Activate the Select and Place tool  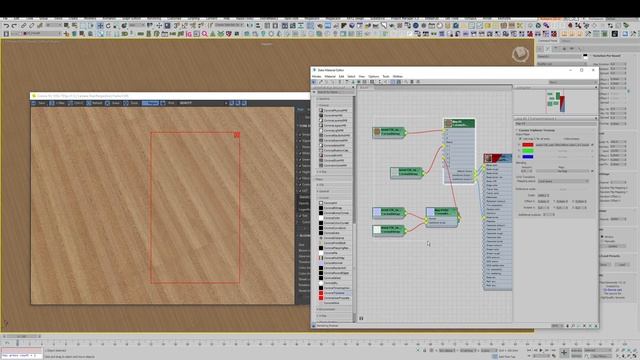[124, 25]
